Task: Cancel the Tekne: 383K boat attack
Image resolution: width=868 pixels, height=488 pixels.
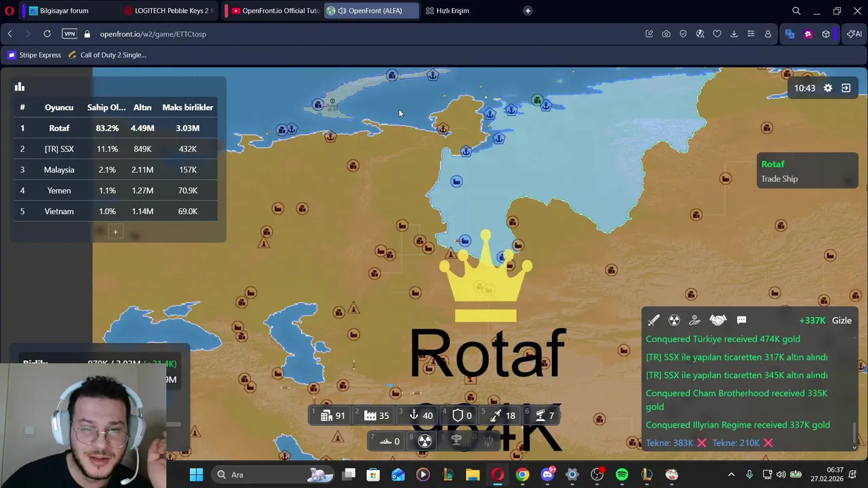Action: 702,443
